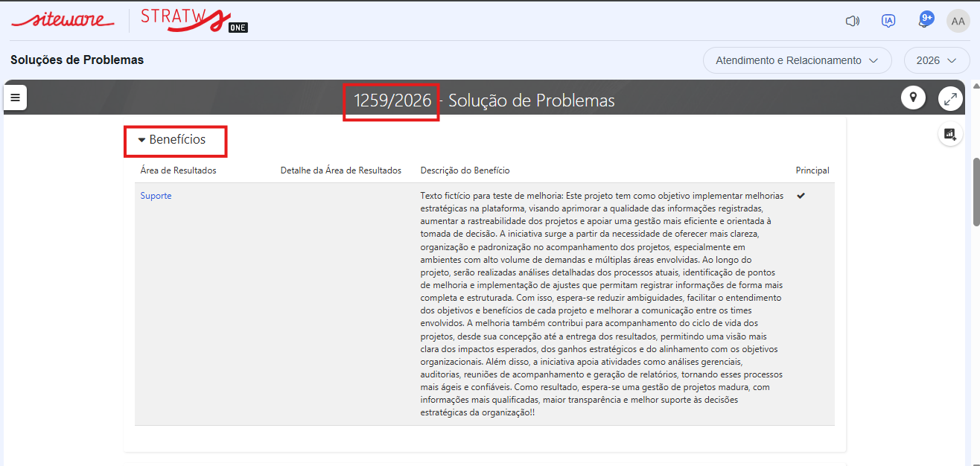Open the notifications bell with 9+ badge

pos(925,20)
